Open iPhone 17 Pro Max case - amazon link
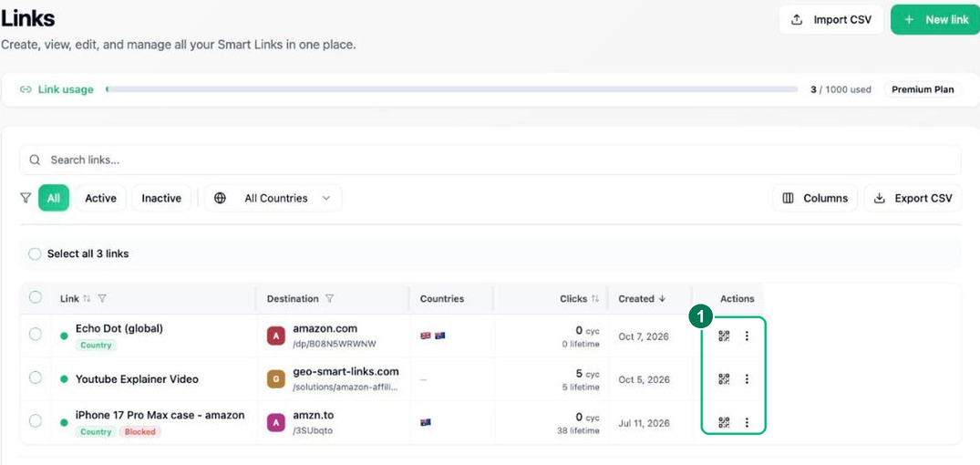Screen dimensions: 980x465 coord(160,415)
